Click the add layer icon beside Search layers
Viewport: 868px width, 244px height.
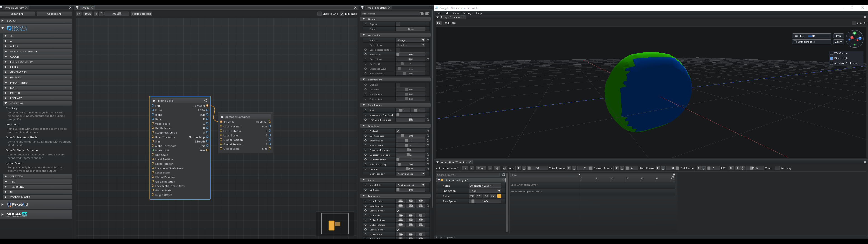503,175
